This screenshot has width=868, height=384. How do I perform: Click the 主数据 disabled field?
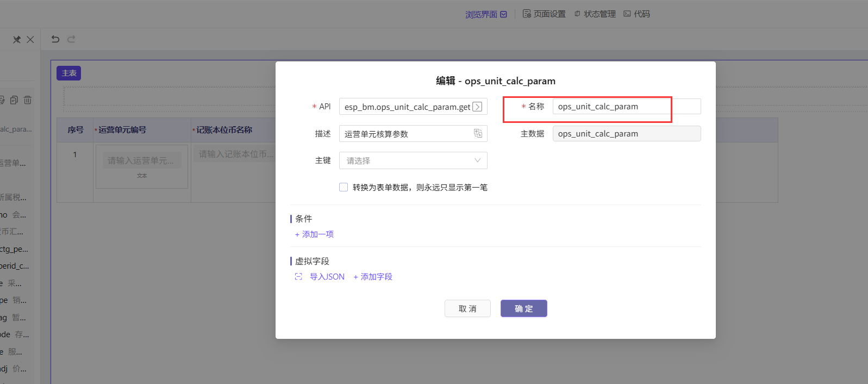pos(627,134)
